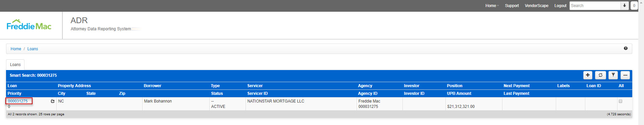The image size is (644, 125).
Task: Click the Freddie Mac logo
Action: coord(29,25)
